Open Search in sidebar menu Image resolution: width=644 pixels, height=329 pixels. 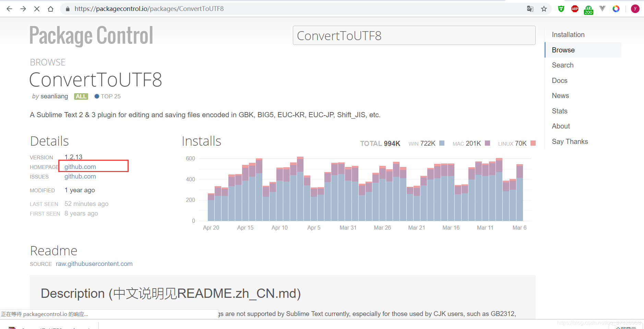[562, 65]
